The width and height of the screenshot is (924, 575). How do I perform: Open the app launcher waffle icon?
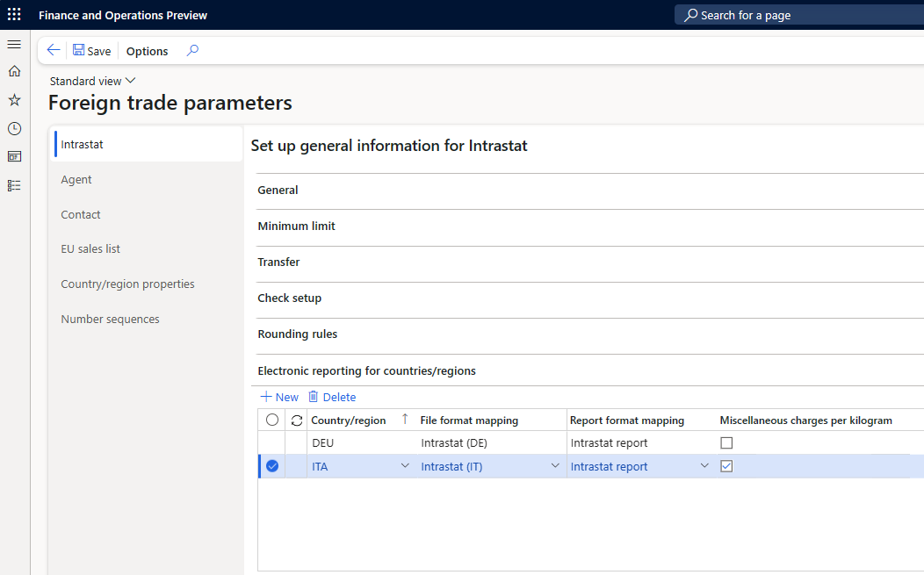click(14, 14)
